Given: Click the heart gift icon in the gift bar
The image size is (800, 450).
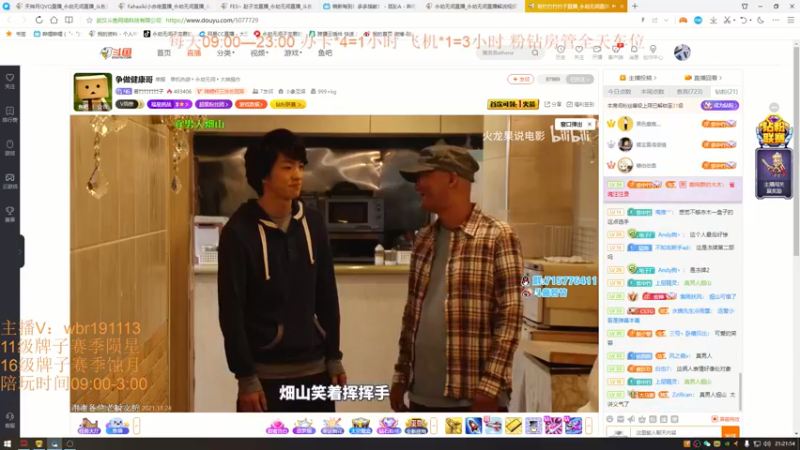Looking at the screenshot, I should click(x=277, y=426).
